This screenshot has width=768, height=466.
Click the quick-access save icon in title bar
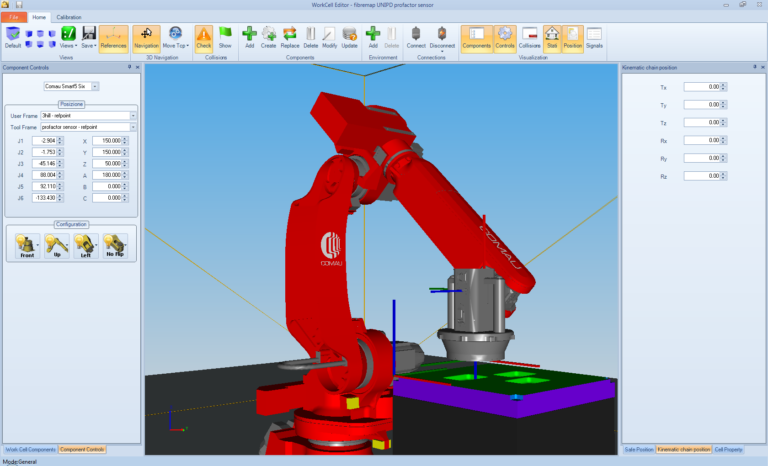pyautogui.click(x=19, y=5)
